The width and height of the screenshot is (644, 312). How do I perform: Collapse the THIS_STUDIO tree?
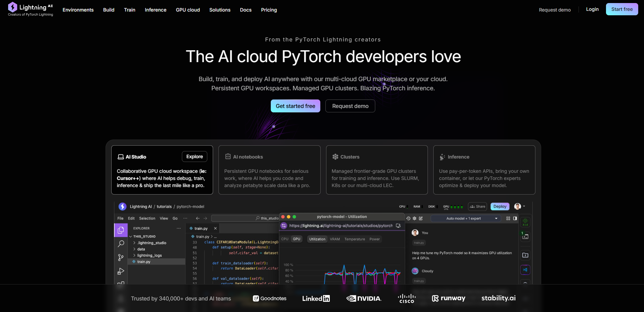[x=130, y=236]
